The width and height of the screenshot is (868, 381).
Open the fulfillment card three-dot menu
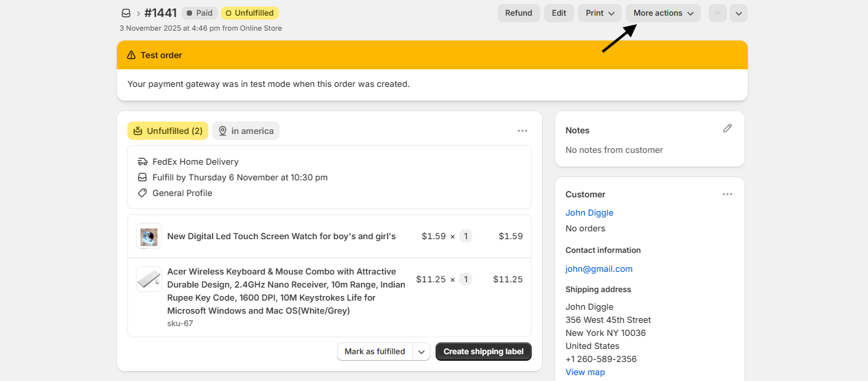(x=522, y=131)
